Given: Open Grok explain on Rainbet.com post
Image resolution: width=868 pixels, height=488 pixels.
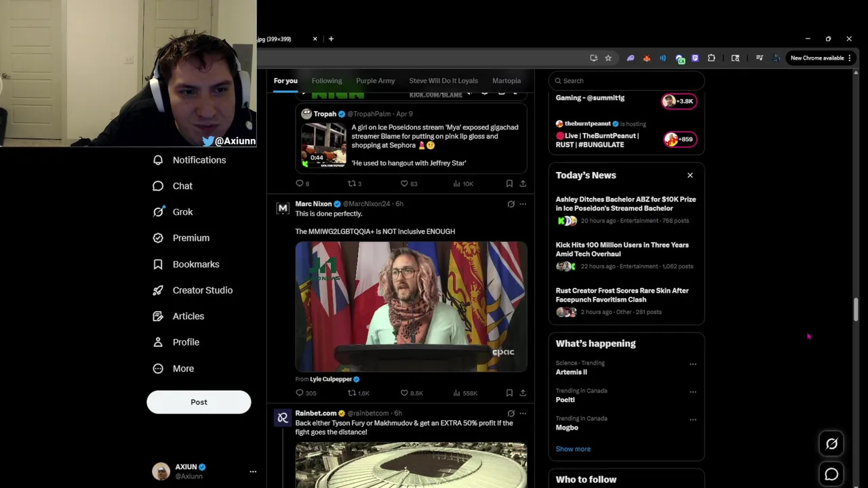Looking at the screenshot, I should click(511, 413).
